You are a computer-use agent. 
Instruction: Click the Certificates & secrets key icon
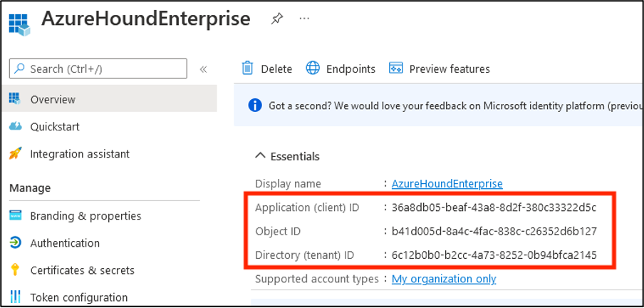coord(16,270)
